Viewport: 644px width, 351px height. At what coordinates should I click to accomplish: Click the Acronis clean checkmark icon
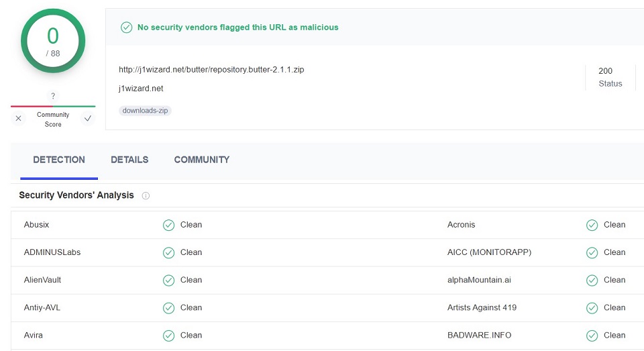592,225
